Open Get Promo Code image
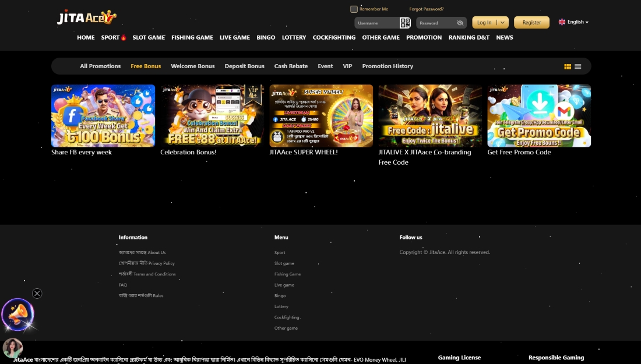Screen dimensions: 641x364 pos(539,116)
